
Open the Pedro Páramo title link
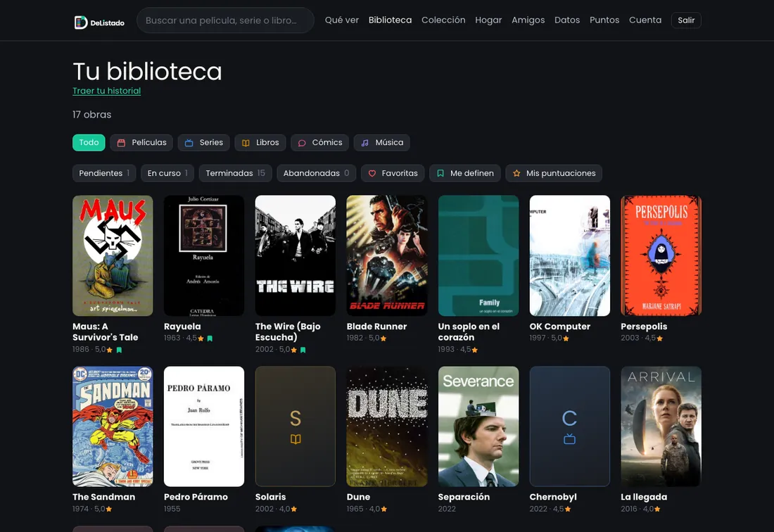[x=196, y=498]
